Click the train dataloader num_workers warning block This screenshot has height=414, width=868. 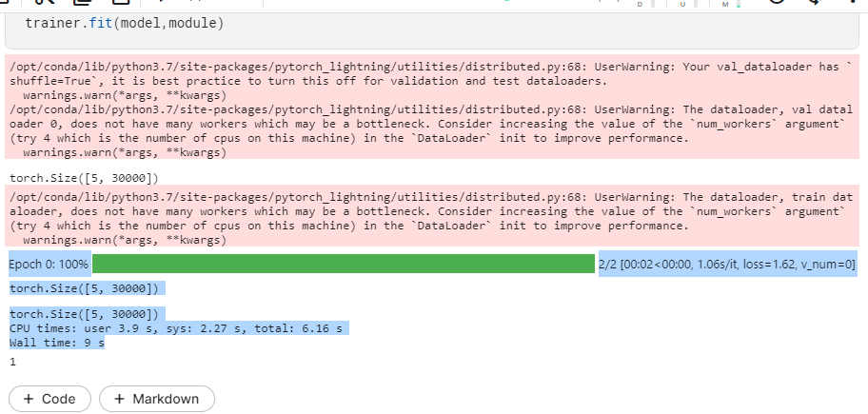(x=432, y=219)
